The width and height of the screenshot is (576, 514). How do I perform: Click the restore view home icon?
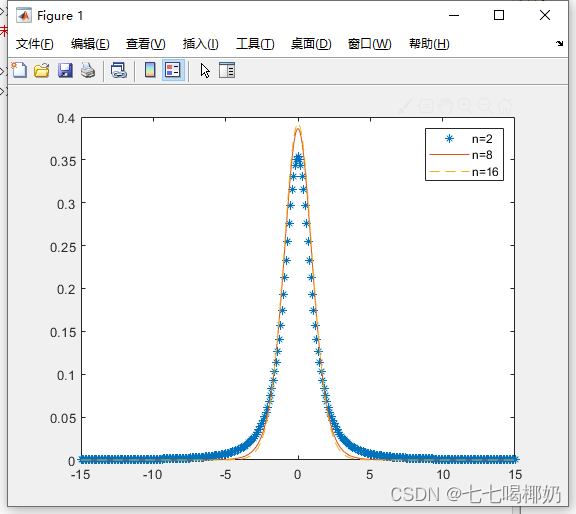pos(505,106)
